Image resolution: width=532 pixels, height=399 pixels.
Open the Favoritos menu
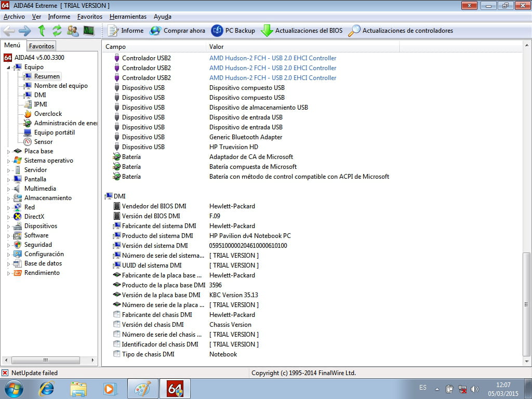coord(89,17)
